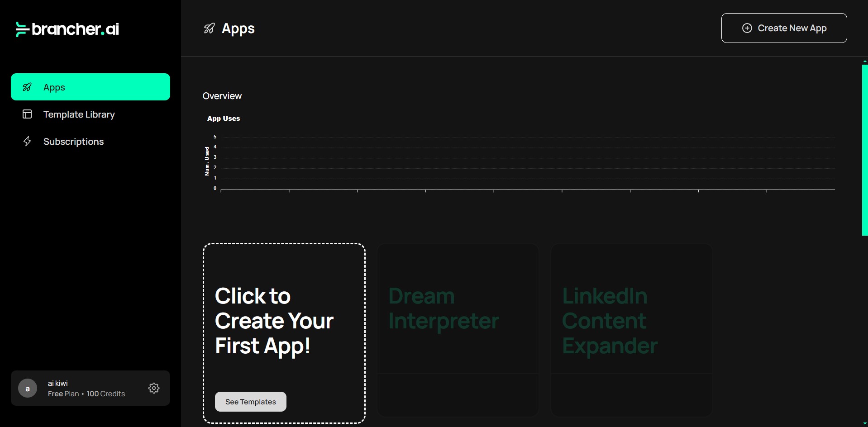Click the rocket icon in the Apps sidebar item
This screenshot has width=868, height=427.
27,87
